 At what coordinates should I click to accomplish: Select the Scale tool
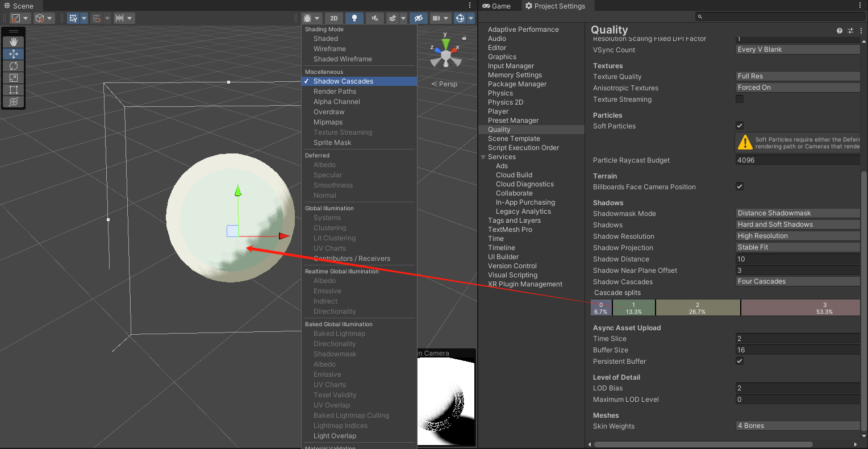coord(14,78)
